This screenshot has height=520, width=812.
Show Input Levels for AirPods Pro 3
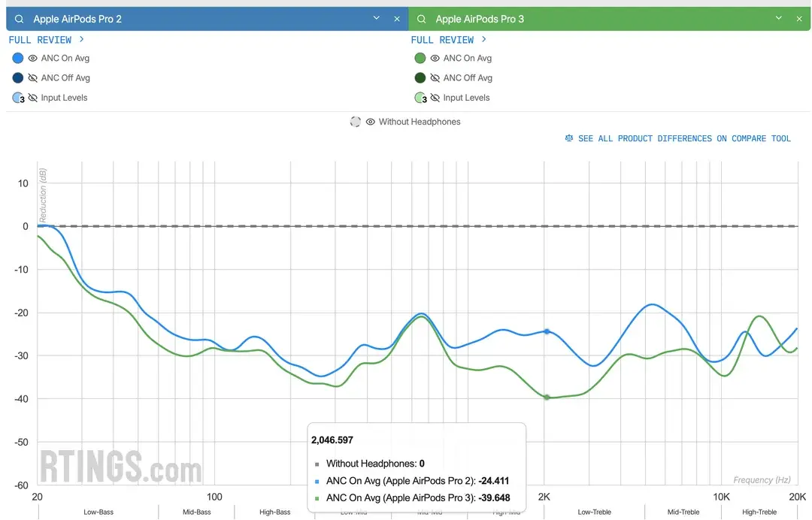[435, 98]
